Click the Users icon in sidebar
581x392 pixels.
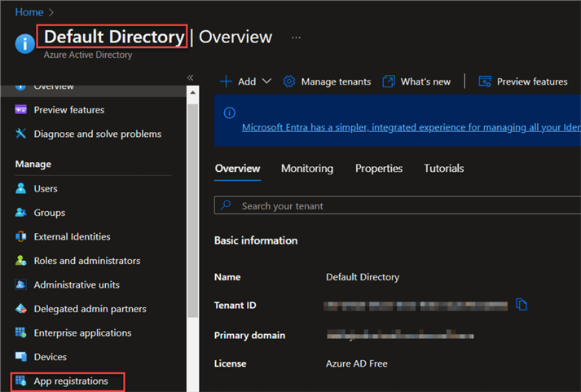click(x=21, y=188)
